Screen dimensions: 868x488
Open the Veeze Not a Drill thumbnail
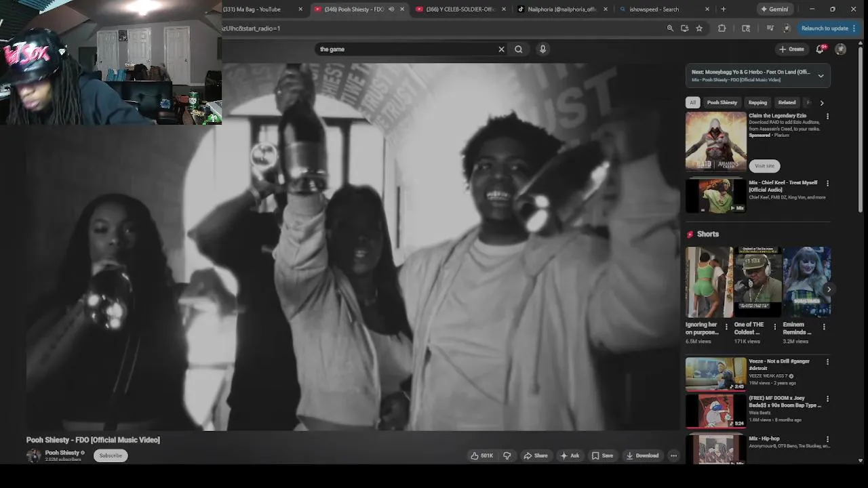[x=715, y=374]
